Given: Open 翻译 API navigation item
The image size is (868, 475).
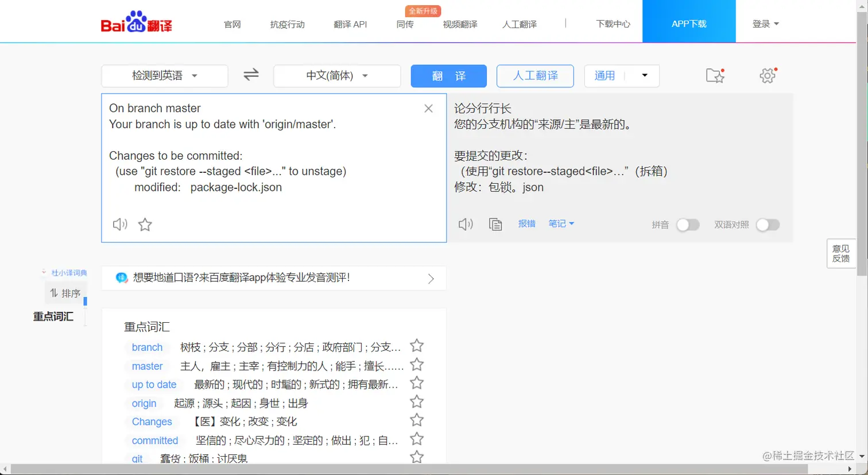Looking at the screenshot, I should (x=350, y=24).
